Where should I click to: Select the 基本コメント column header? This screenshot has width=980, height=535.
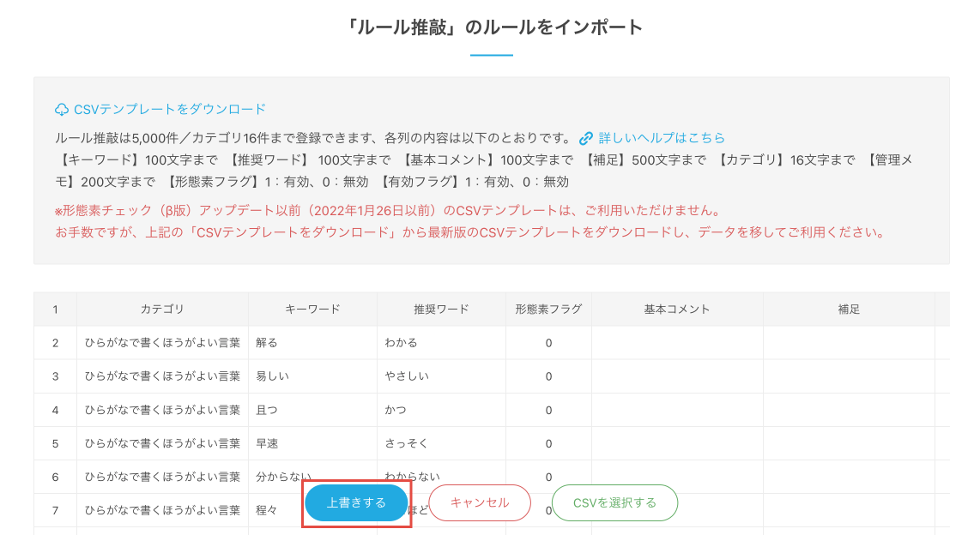(677, 309)
